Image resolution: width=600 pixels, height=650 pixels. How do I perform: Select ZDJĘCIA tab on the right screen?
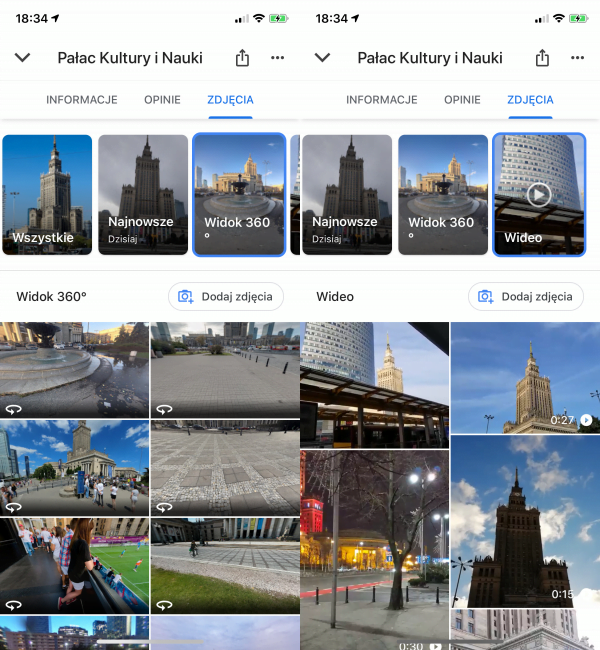coord(530,100)
